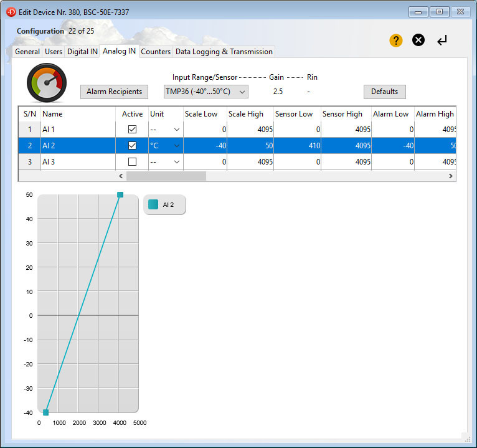Click AI 2 Scale Low value -40

point(205,145)
